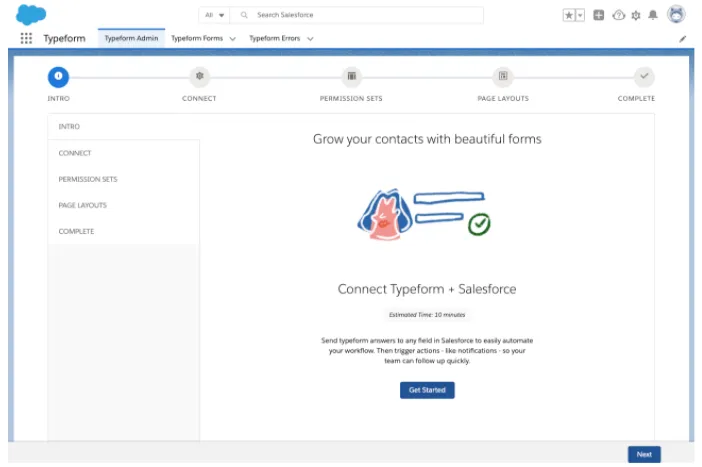Select CONNECT in the side list
The height and width of the screenshot is (467, 702).
tap(124, 153)
